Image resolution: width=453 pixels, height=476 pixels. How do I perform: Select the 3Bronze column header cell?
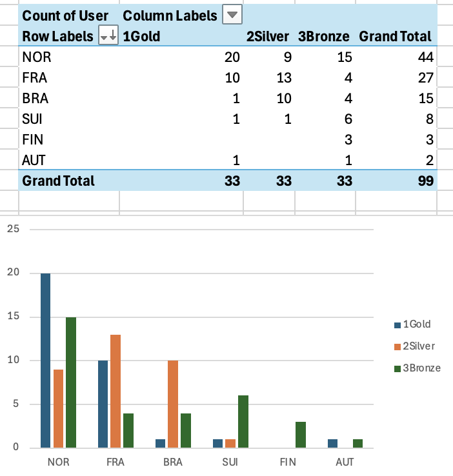323,37
